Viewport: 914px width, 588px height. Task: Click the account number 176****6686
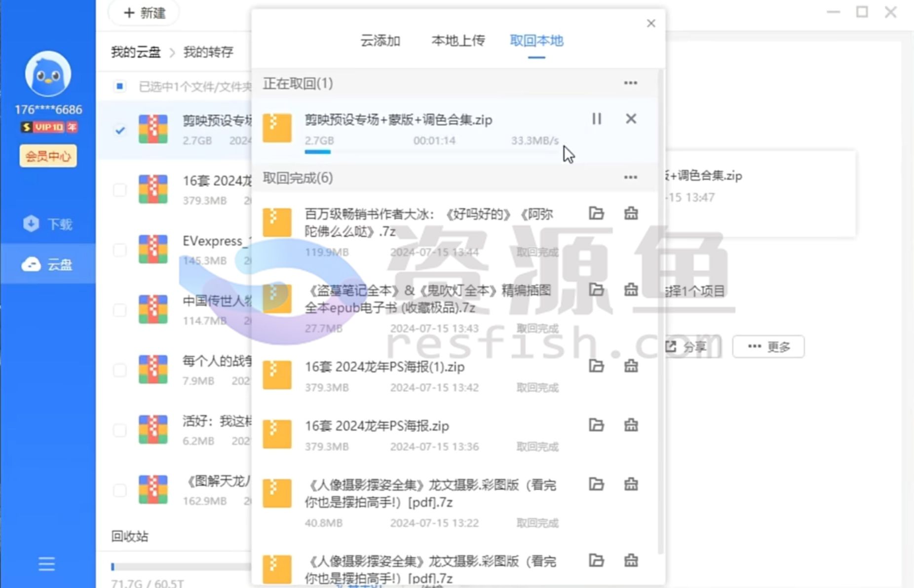coord(48,110)
